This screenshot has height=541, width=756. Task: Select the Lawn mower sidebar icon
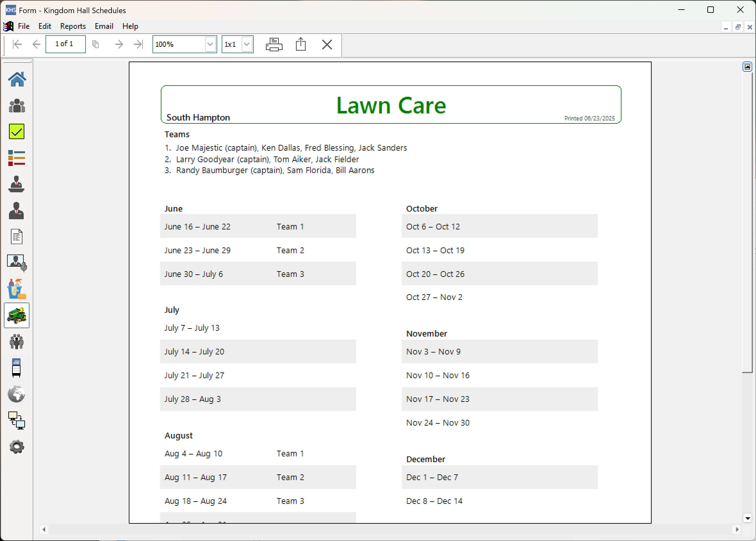point(17,315)
